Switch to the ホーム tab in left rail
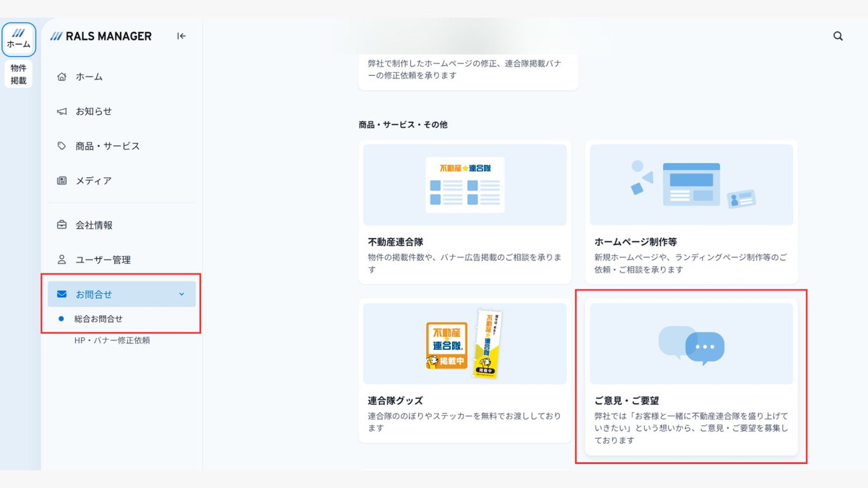This screenshot has width=868, height=488. pos(19,39)
